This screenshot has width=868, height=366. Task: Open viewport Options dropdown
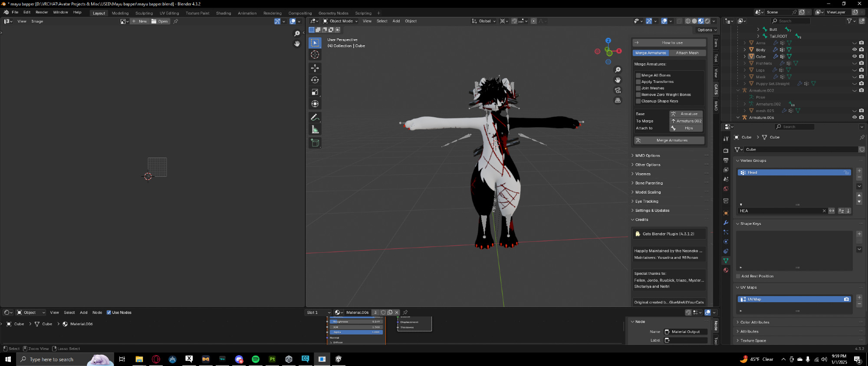(x=707, y=30)
